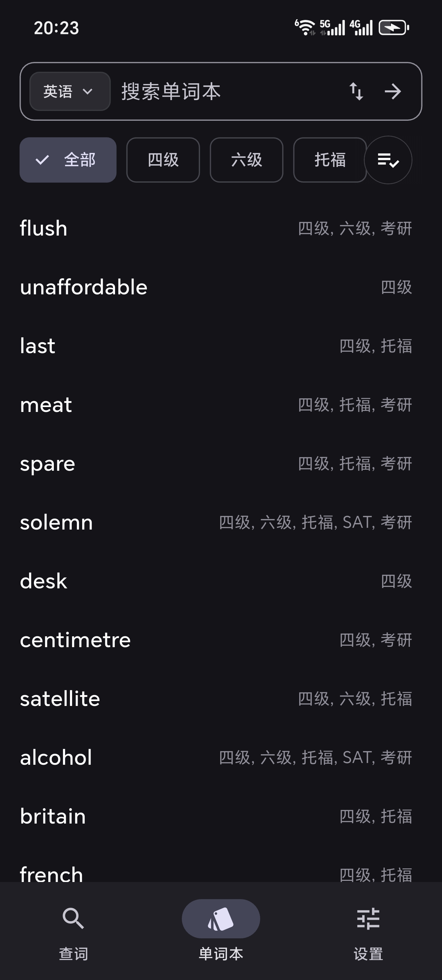View the word 'solemn'

[x=56, y=522]
